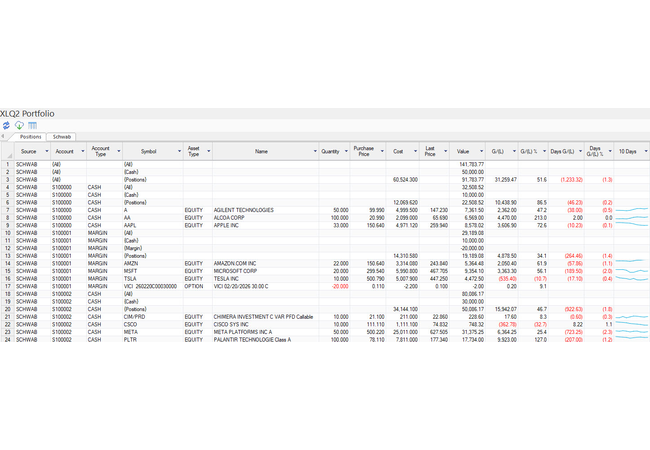Image resolution: width=650 pixels, height=450 pixels.
Task: Click the AAPL symbol cell
Action: [153, 225]
